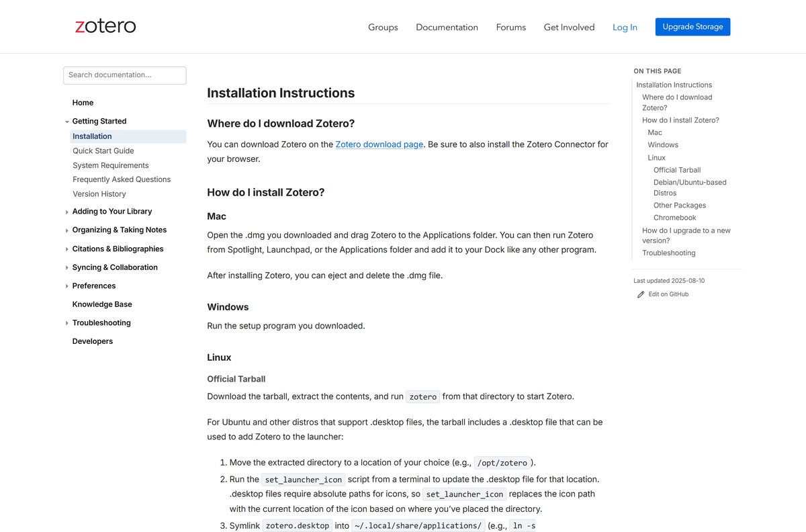Open the Get Involved nav item
Screen dimensions: 806x532
point(569,28)
